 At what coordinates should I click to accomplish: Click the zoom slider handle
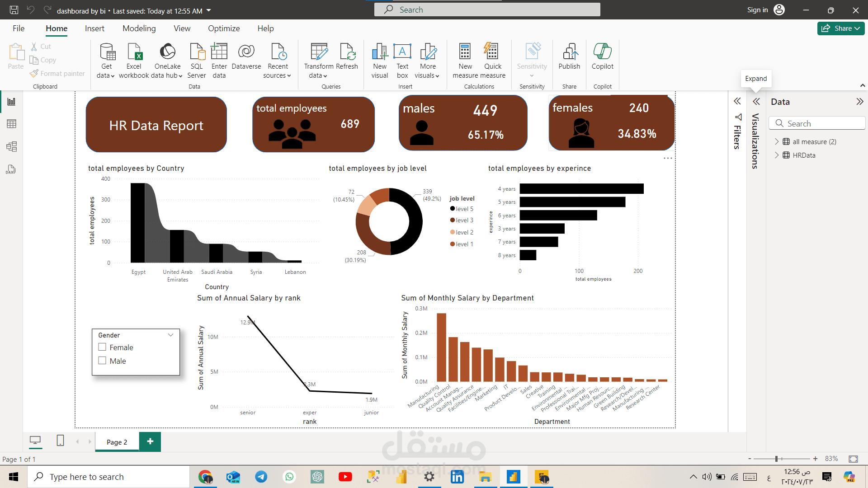pos(776,459)
